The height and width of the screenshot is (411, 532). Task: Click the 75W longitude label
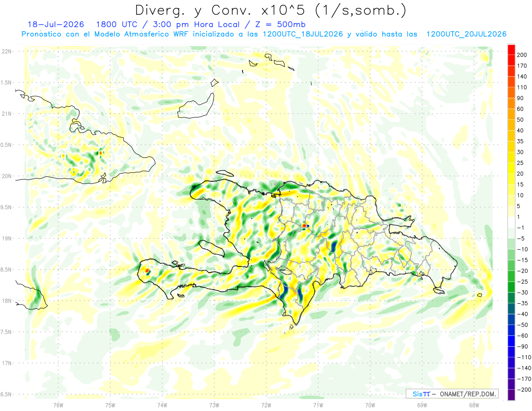[x=110, y=405]
